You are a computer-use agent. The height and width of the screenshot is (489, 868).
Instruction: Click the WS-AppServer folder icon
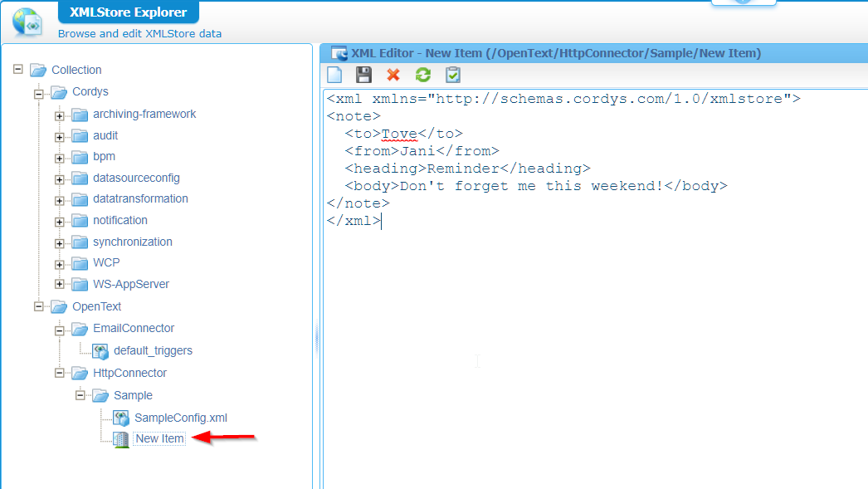point(80,284)
